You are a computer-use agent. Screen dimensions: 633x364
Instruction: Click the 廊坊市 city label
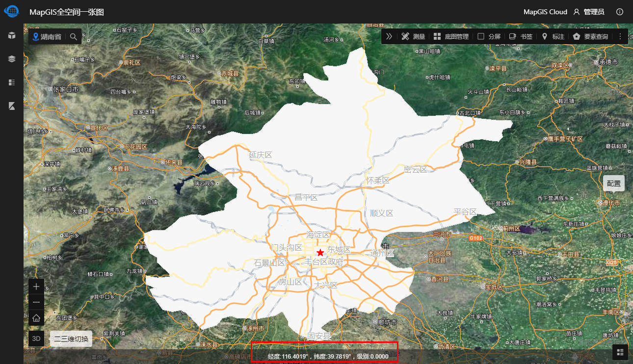pyautogui.click(x=387, y=322)
